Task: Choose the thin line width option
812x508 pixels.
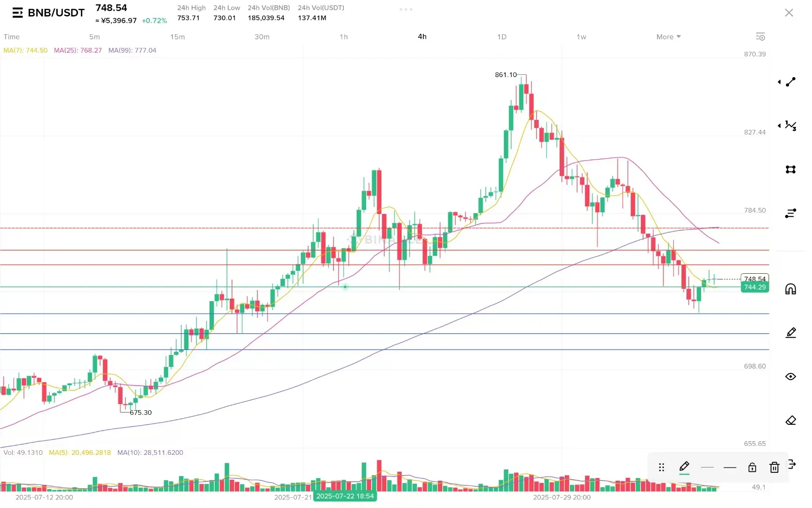Action: tap(707, 467)
